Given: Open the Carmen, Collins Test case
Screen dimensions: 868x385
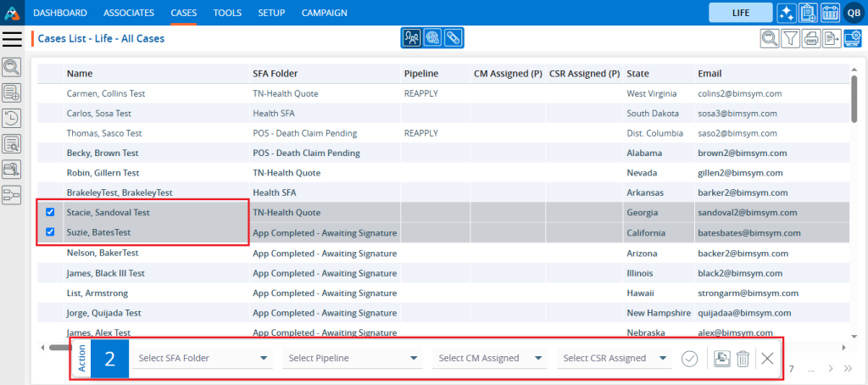Looking at the screenshot, I should [99, 92].
